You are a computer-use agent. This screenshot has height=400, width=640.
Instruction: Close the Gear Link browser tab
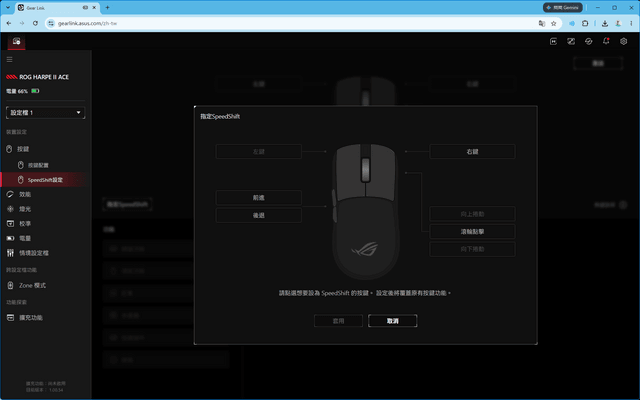tap(95, 7)
